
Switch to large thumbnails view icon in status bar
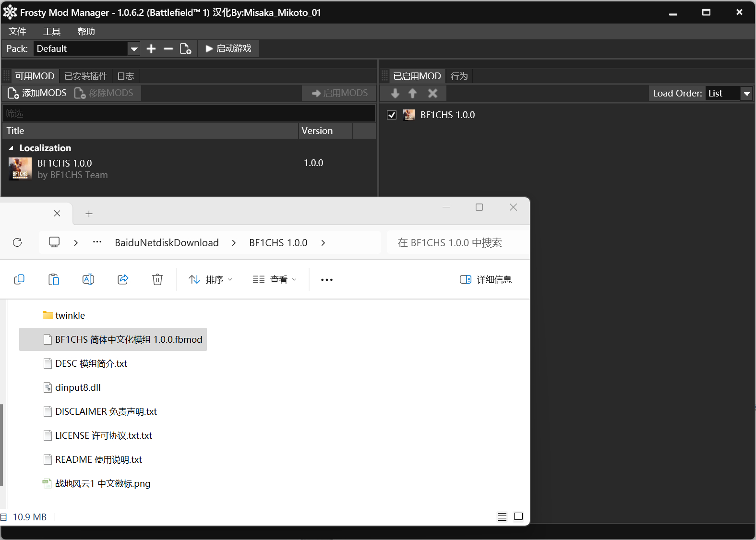(x=518, y=517)
